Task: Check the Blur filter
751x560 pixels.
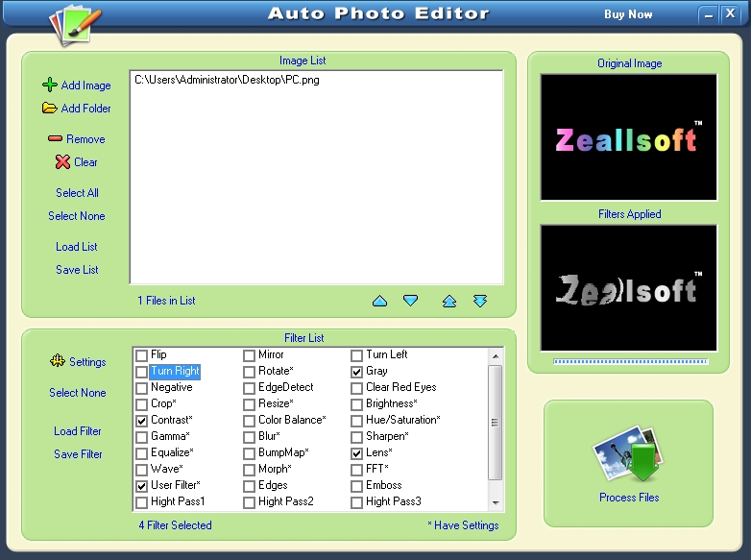Action: (x=249, y=437)
